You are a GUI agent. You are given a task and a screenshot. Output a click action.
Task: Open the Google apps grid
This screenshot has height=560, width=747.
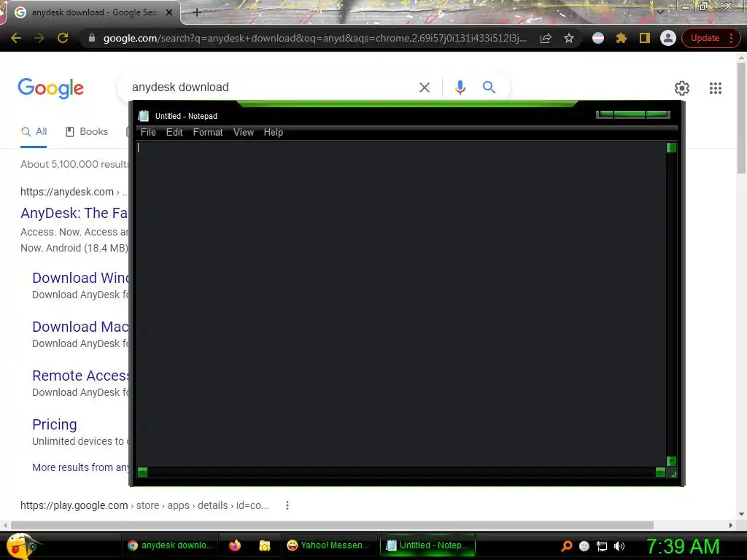coord(715,88)
